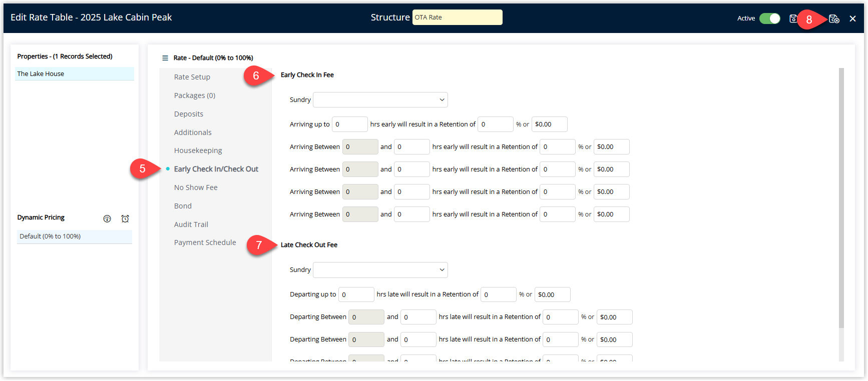Close the Edit Rate Table window
The height and width of the screenshot is (381, 868).
[x=852, y=18]
